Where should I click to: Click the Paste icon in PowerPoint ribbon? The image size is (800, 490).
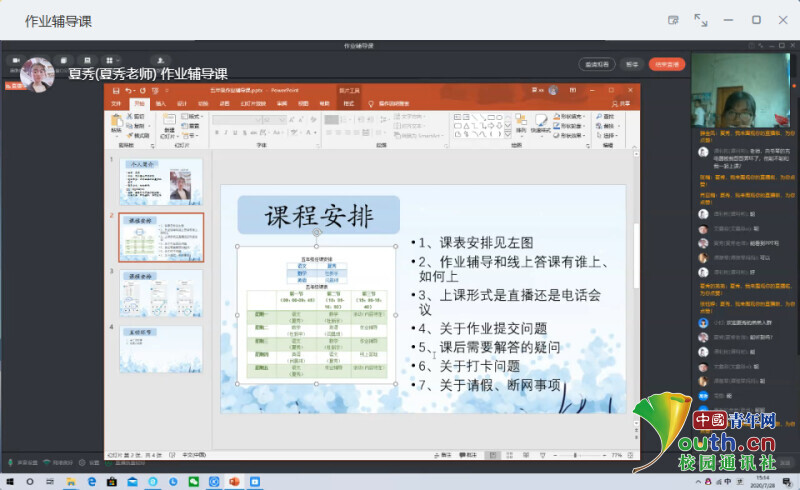(116, 122)
